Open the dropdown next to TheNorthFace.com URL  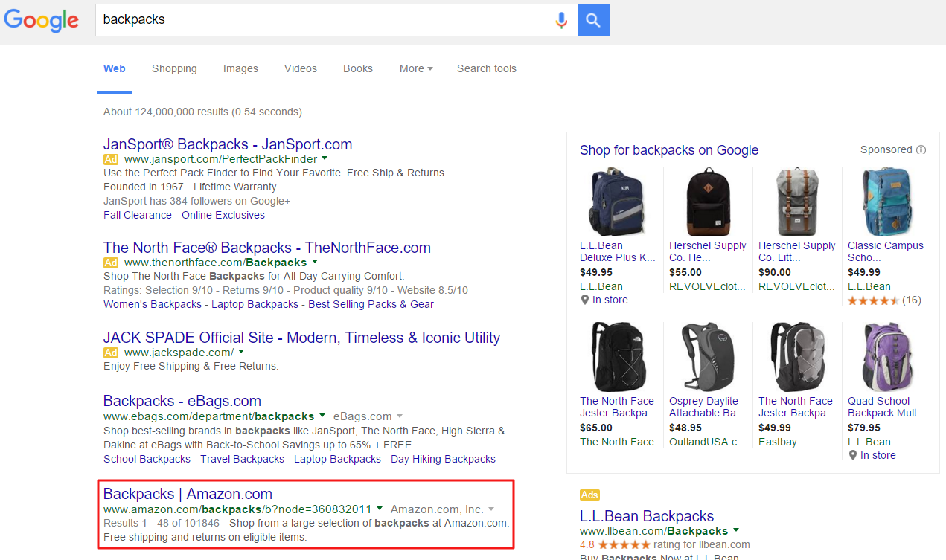(314, 263)
